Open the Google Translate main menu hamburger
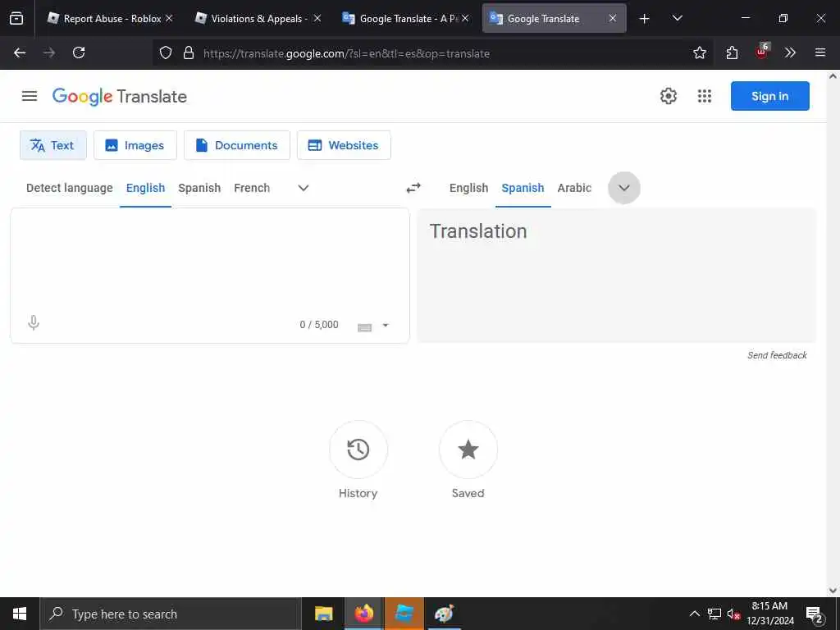The height and width of the screenshot is (630, 840). pos(30,96)
